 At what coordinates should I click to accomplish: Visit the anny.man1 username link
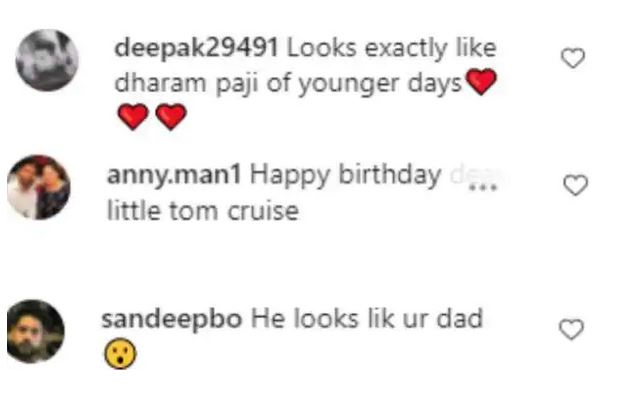click(x=174, y=176)
